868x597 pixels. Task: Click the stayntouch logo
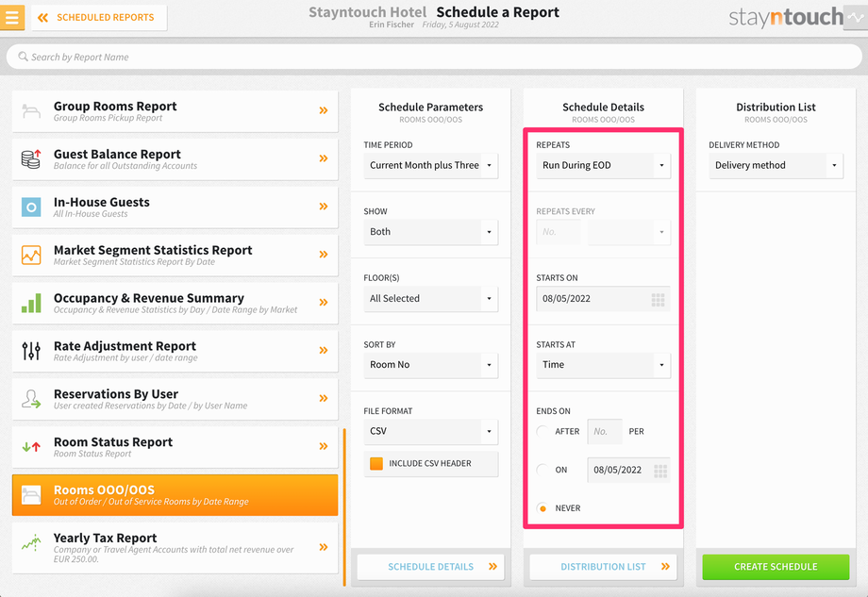click(x=786, y=18)
